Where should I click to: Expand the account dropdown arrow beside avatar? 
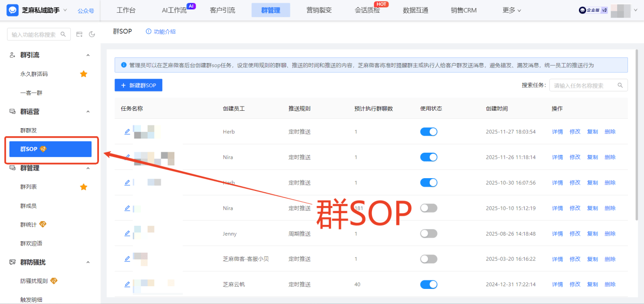(636, 10)
